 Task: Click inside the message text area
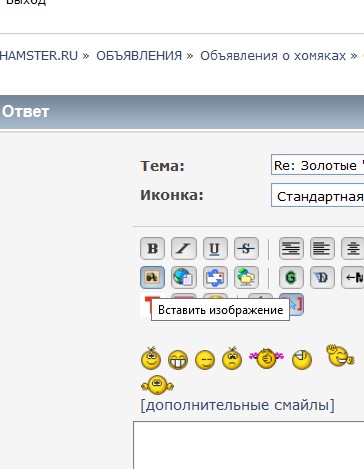click(x=249, y=445)
